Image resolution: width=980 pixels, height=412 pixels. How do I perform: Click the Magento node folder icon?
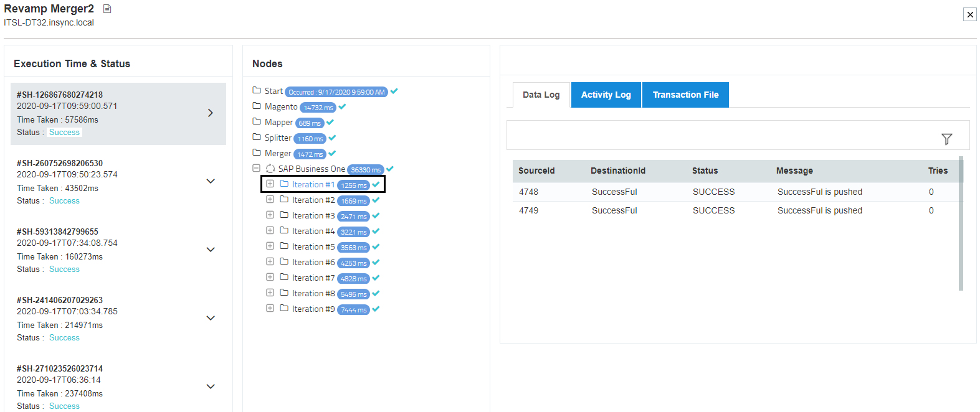tap(257, 106)
